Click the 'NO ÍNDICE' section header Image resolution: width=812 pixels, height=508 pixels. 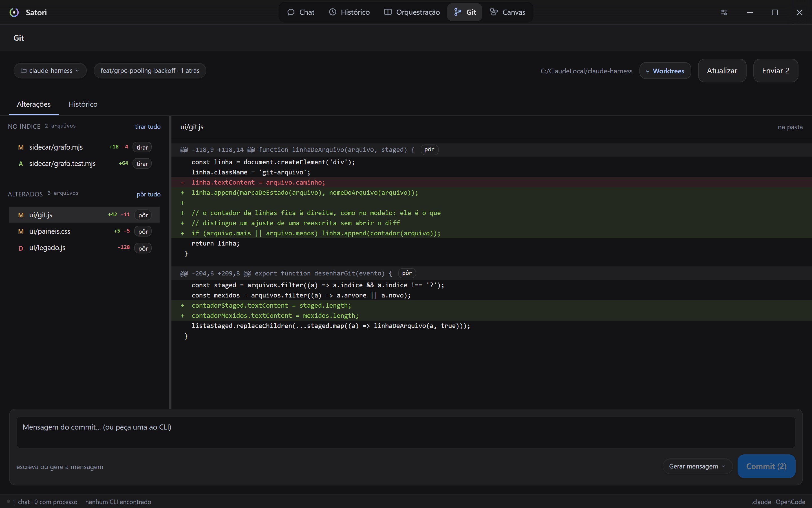(24, 126)
